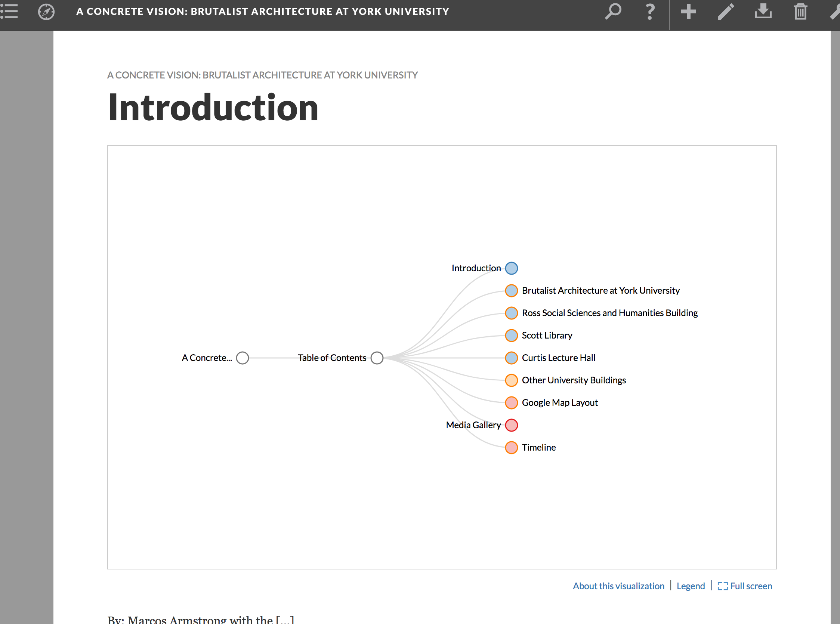Select the Google Map Layout node circle
This screenshot has width=840, height=624.
512,403
